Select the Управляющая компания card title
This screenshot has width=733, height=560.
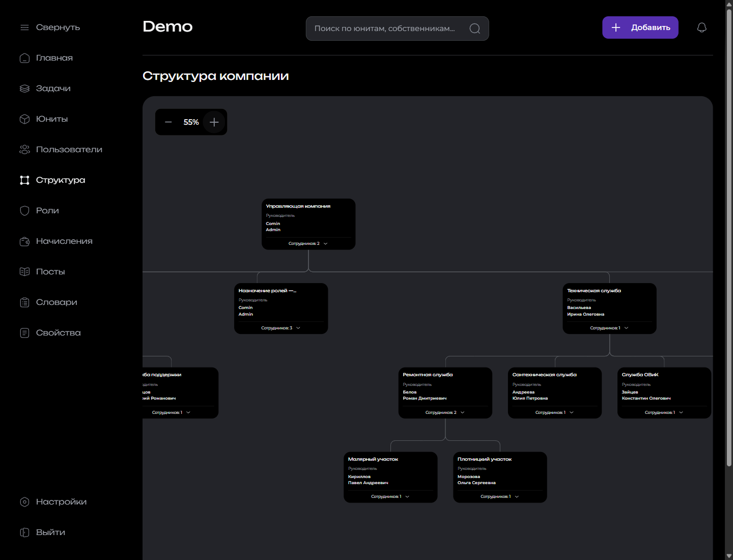(x=298, y=206)
